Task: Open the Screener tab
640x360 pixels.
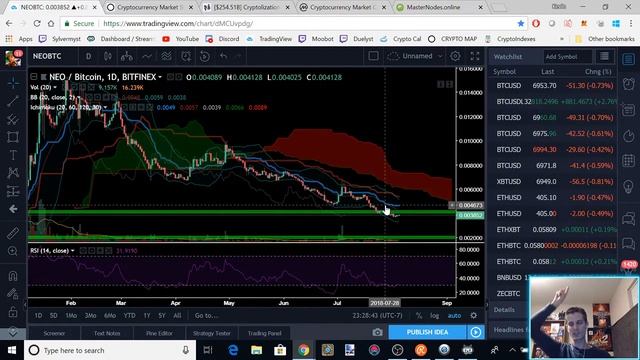Action: (x=54, y=333)
